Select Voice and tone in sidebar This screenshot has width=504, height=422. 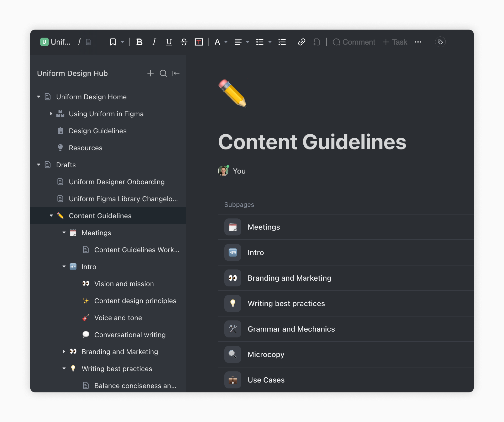[118, 318]
